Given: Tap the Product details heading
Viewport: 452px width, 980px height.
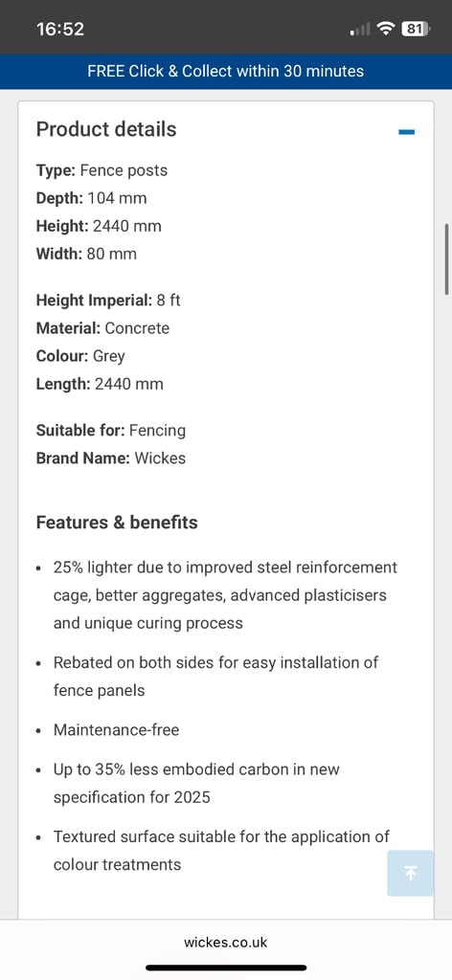Looking at the screenshot, I should (106, 129).
